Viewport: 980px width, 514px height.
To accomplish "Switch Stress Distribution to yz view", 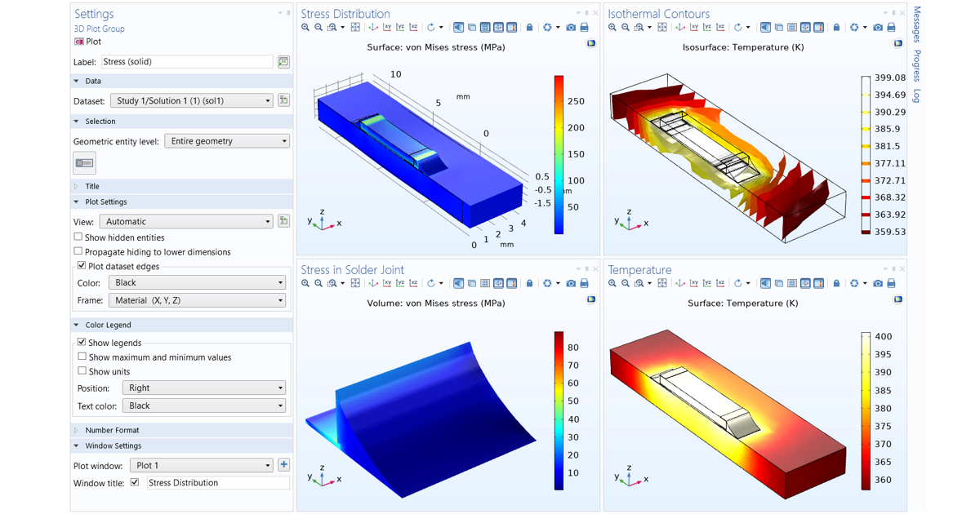I will tap(400, 28).
